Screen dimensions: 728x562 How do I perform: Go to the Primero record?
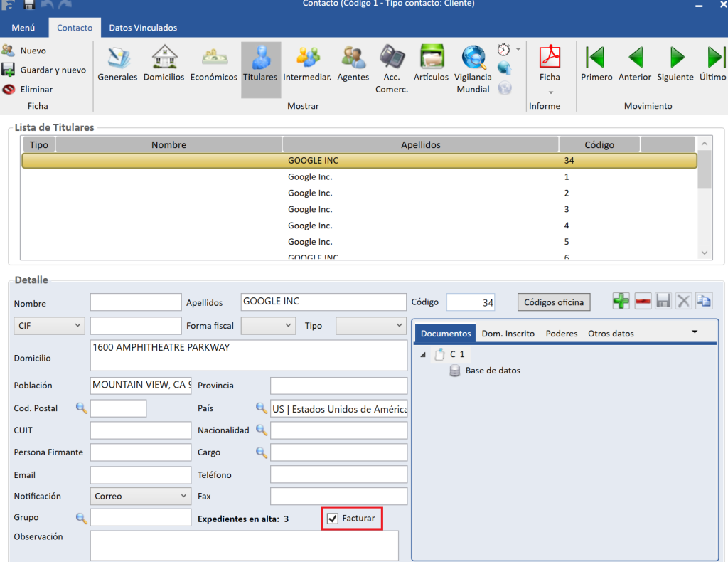(x=596, y=63)
